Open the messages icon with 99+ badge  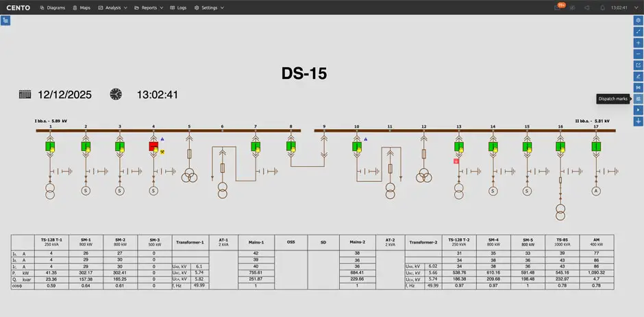tap(558, 8)
